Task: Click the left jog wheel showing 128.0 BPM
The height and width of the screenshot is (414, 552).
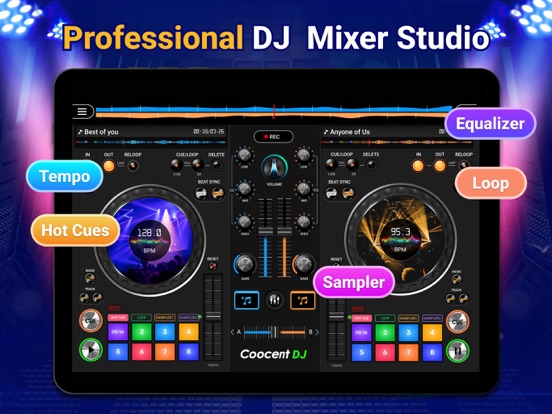Action: [x=150, y=240]
